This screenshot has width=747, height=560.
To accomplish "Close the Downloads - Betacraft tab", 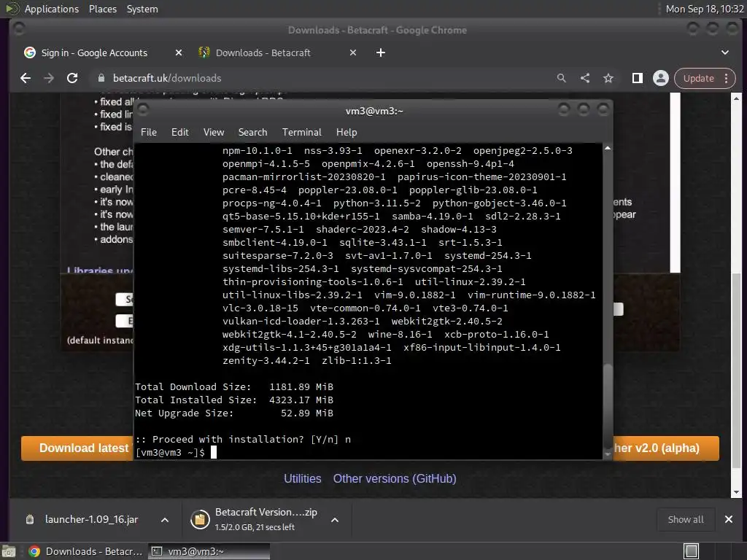I will pos(353,52).
